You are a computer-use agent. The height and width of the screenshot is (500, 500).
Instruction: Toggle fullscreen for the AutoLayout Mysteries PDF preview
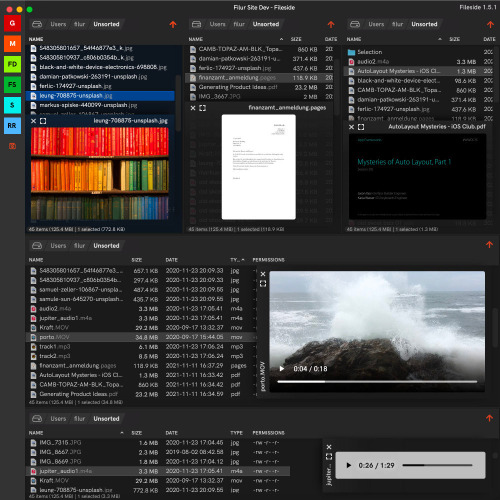coord(361,127)
